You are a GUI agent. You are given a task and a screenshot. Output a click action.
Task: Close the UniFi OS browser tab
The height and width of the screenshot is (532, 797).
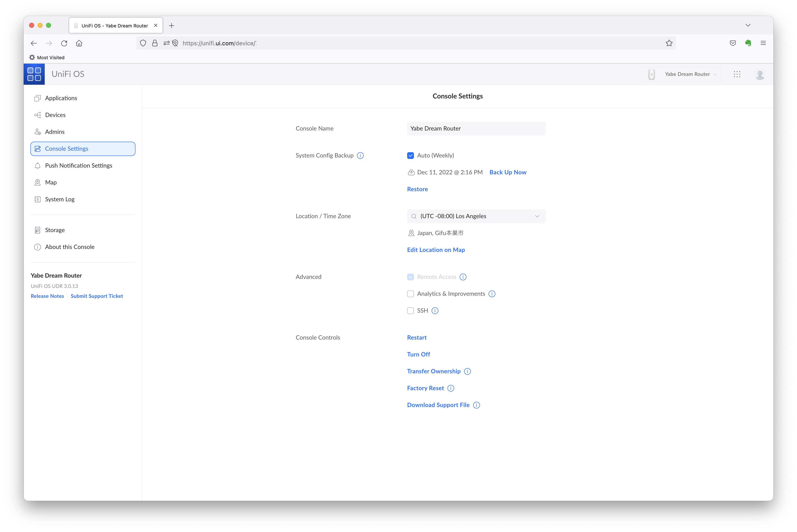pos(155,26)
